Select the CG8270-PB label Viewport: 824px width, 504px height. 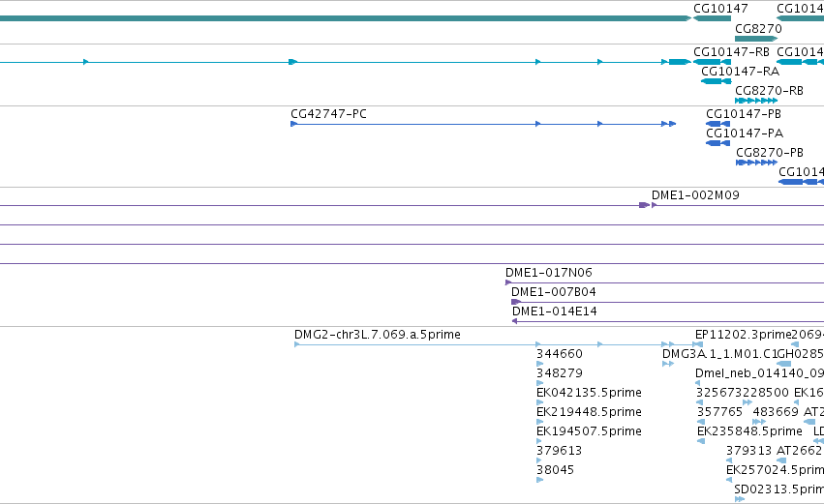tap(770, 153)
